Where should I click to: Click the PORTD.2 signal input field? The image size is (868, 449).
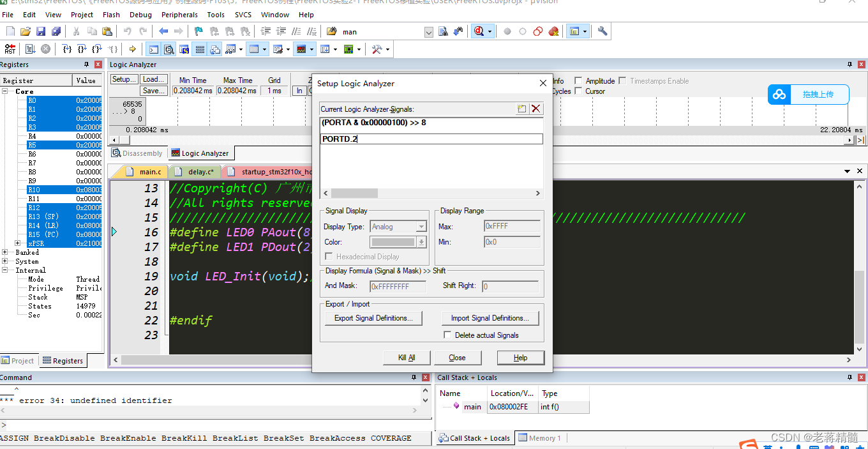(431, 139)
